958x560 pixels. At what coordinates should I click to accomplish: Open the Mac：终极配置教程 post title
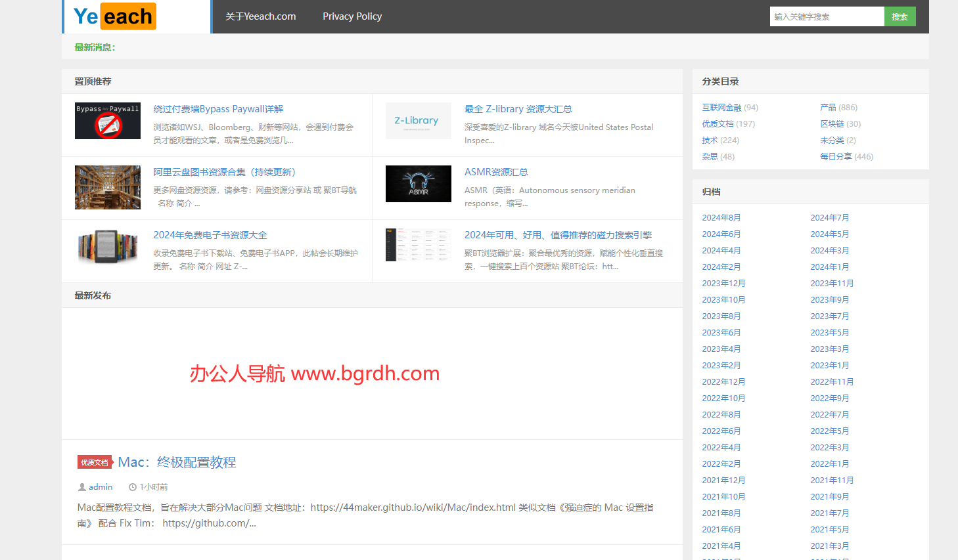click(177, 462)
